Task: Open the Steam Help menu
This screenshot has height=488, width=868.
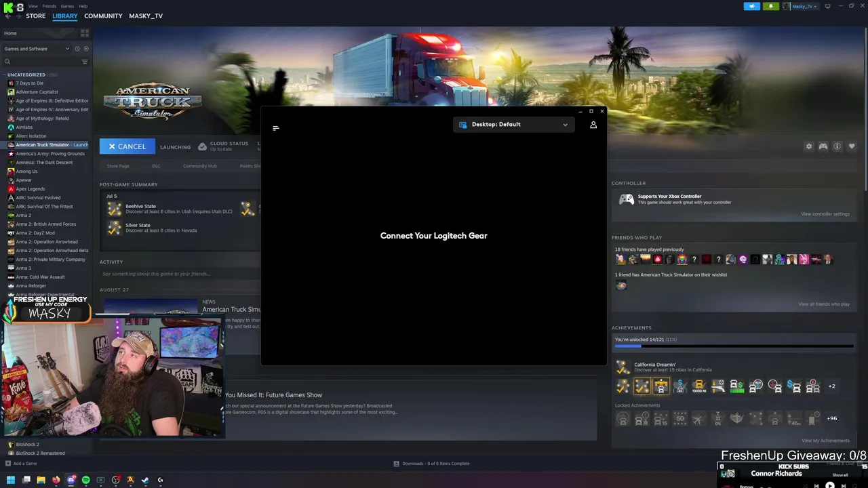Action: click(83, 6)
